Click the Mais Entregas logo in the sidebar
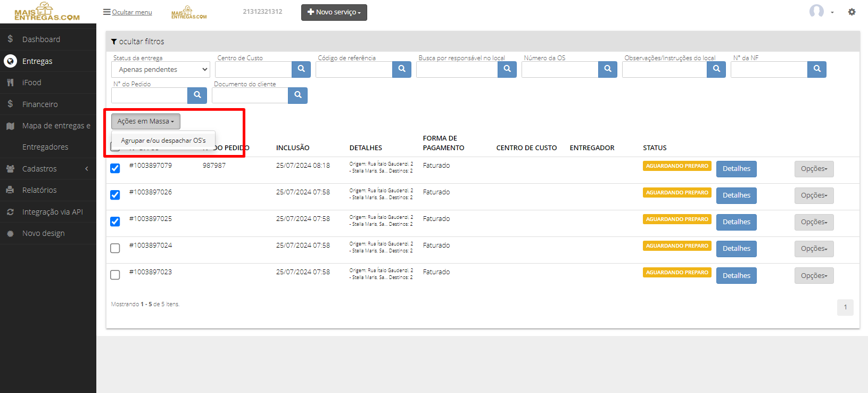Image resolution: width=868 pixels, height=393 pixels. point(47,12)
